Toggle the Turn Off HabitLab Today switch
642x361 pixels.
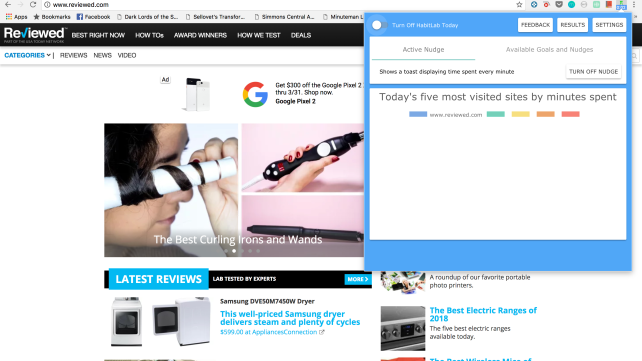[x=378, y=25]
